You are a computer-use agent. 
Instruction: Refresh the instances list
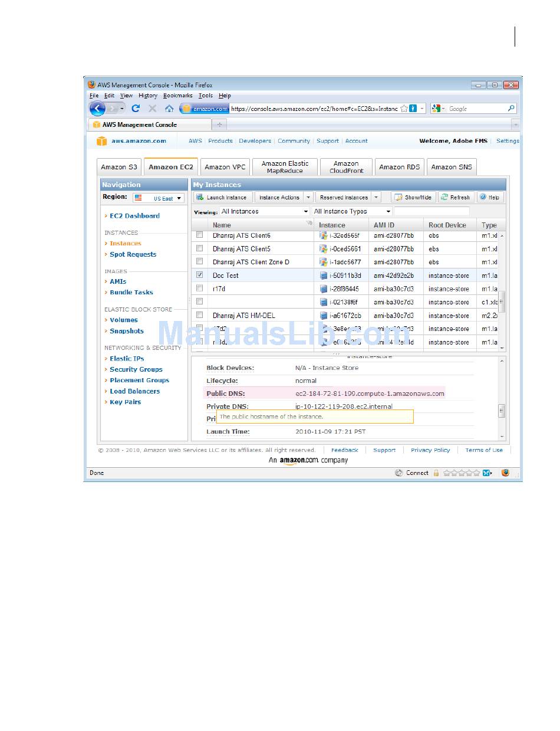(456, 198)
